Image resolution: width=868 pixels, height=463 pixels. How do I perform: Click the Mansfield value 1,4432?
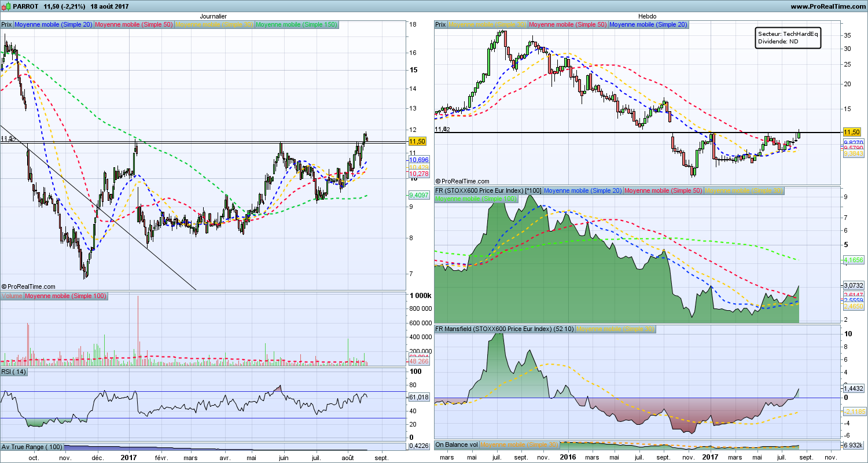pos(854,388)
